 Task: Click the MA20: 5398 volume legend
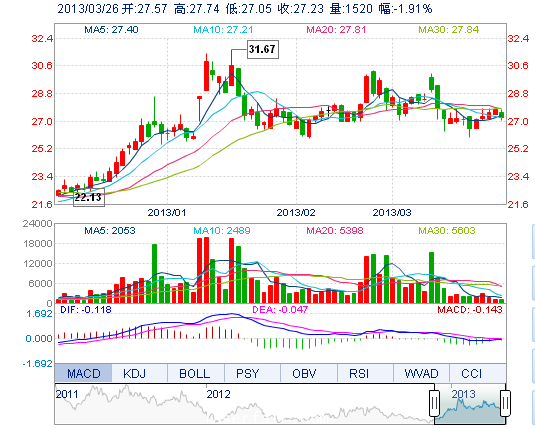tap(335, 231)
